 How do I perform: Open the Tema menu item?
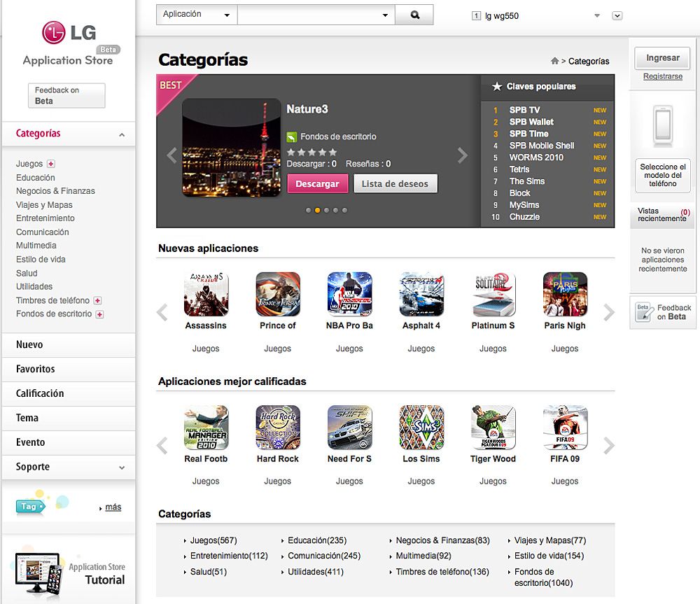(x=69, y=419)
